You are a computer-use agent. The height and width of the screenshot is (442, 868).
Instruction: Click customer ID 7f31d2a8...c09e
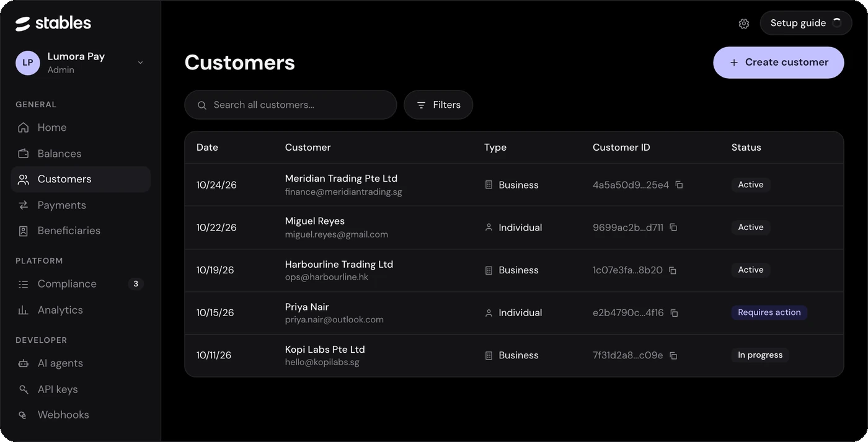pos(628,355)
